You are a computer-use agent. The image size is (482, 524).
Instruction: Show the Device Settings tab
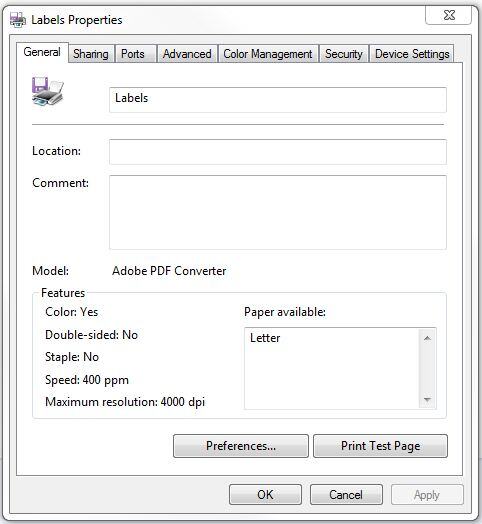412,54
